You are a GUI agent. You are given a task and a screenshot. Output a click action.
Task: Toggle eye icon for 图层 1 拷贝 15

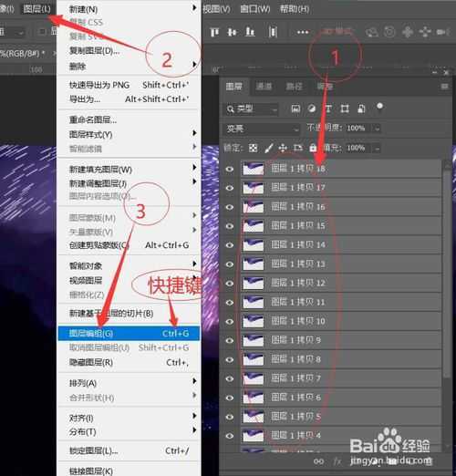(x=230, y=226)
